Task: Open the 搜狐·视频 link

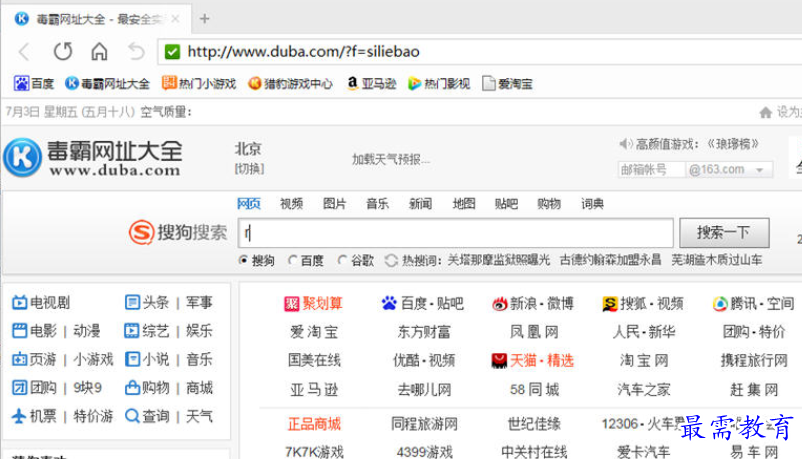Action: 643,303
